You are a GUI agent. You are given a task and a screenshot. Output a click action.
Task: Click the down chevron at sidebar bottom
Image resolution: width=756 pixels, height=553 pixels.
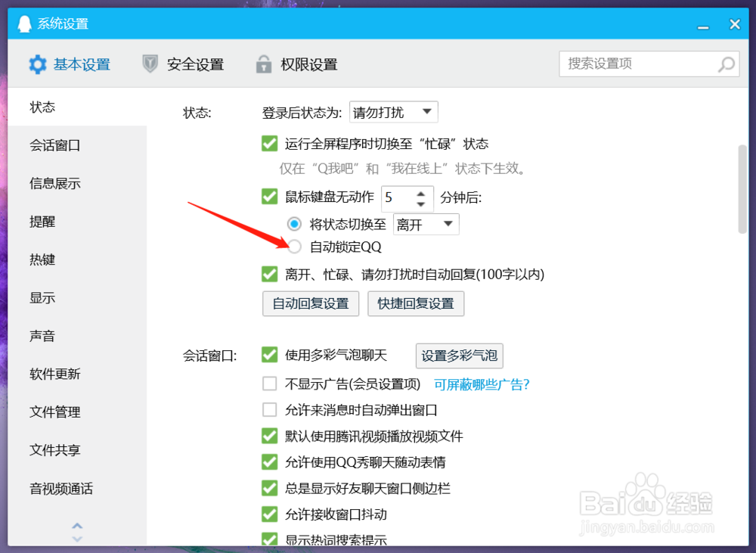pos(76,538)
